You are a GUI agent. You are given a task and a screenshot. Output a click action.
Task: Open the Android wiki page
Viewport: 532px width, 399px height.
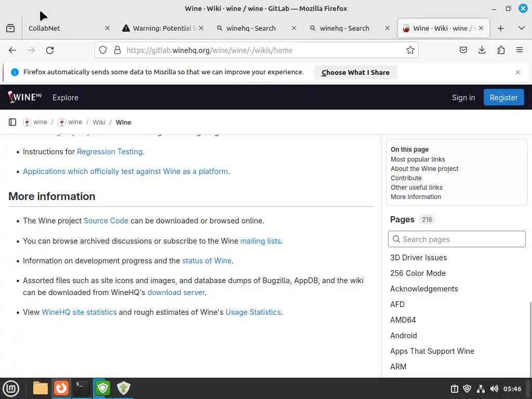pos(403,336)
